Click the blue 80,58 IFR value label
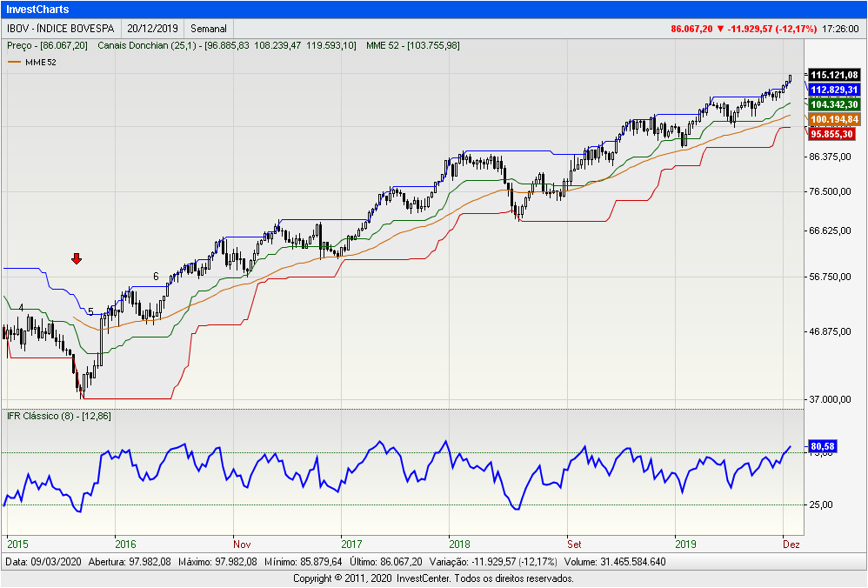868x588 pixels. 822,446
